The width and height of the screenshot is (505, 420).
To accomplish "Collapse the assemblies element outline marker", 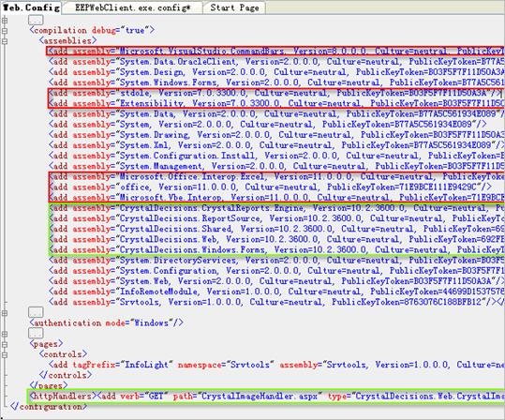I will coord(5,41).
